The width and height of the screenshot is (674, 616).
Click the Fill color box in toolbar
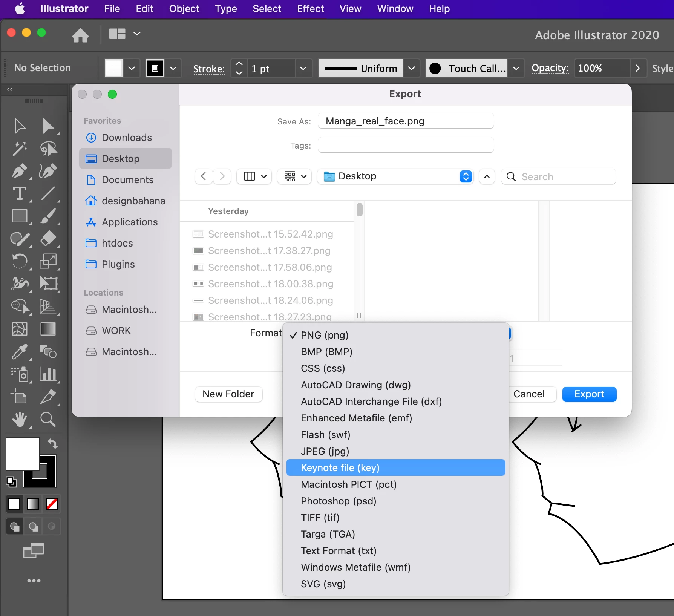pyautogui.click(x=23, y=454)
